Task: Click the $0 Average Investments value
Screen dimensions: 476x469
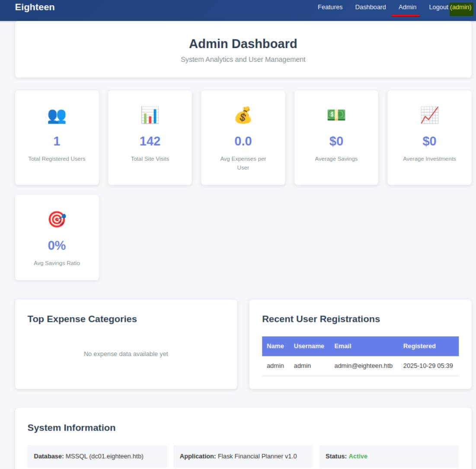Action: [429, 141]
